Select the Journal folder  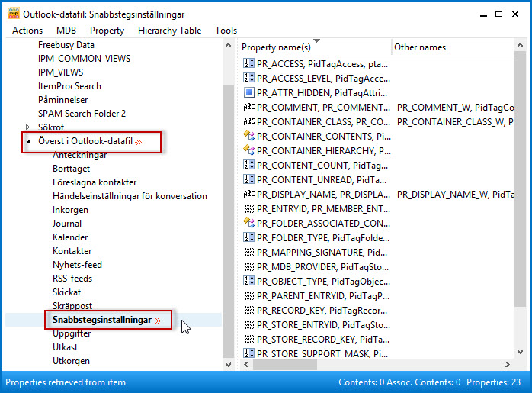67,224
